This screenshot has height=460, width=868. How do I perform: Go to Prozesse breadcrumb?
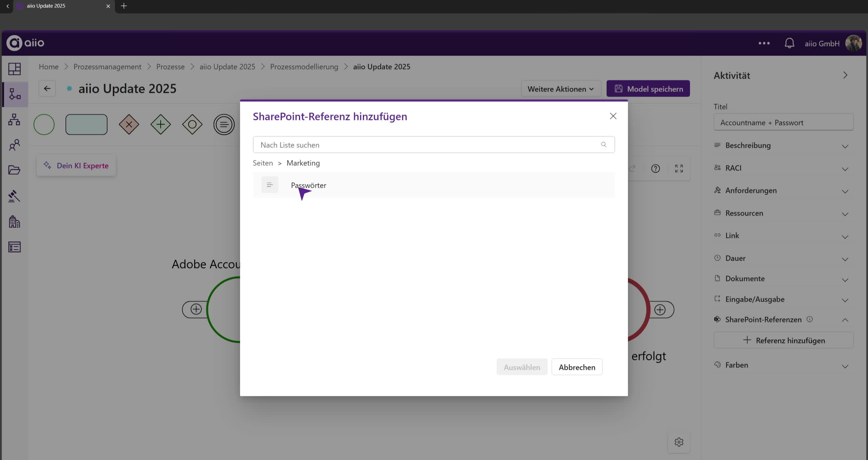(x=170, y=67)
